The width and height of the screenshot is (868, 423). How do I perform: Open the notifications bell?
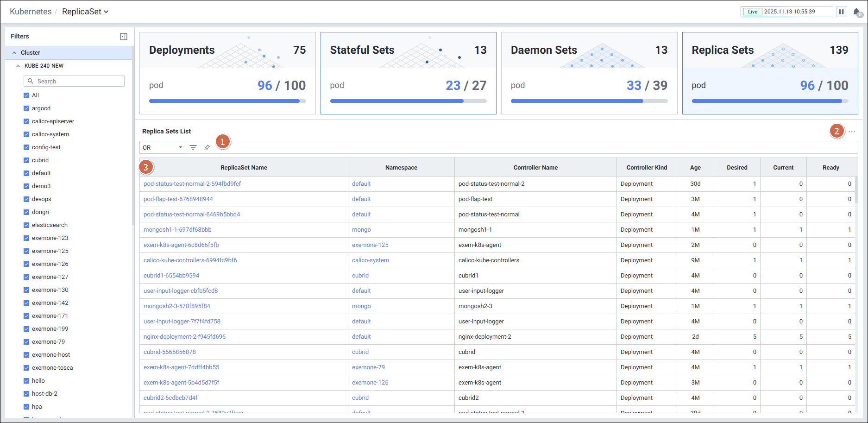[x=856, y=12]
